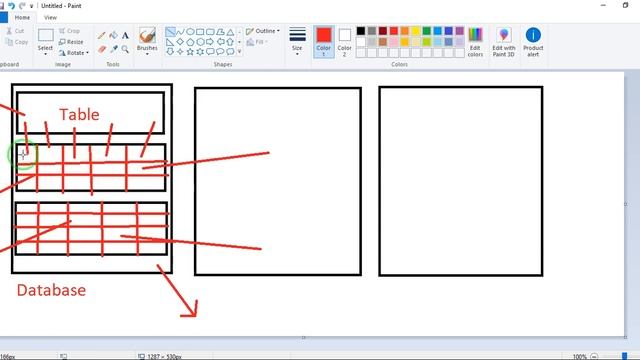Open the Outline dropdown
The image size is (640, 360).
coord(263,31)
